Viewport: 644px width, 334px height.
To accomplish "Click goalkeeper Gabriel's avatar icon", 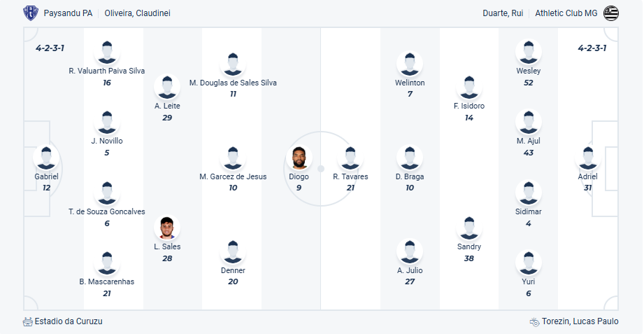I will point(46,158).
